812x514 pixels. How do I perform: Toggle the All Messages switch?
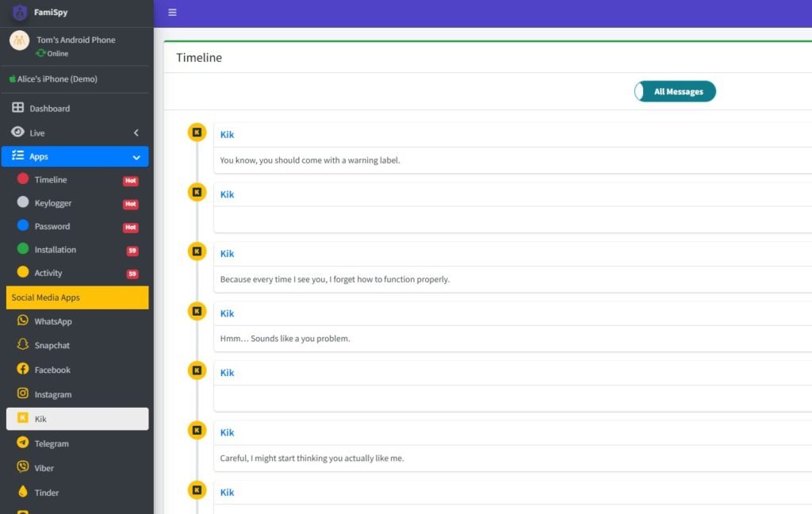coord(675,92)
